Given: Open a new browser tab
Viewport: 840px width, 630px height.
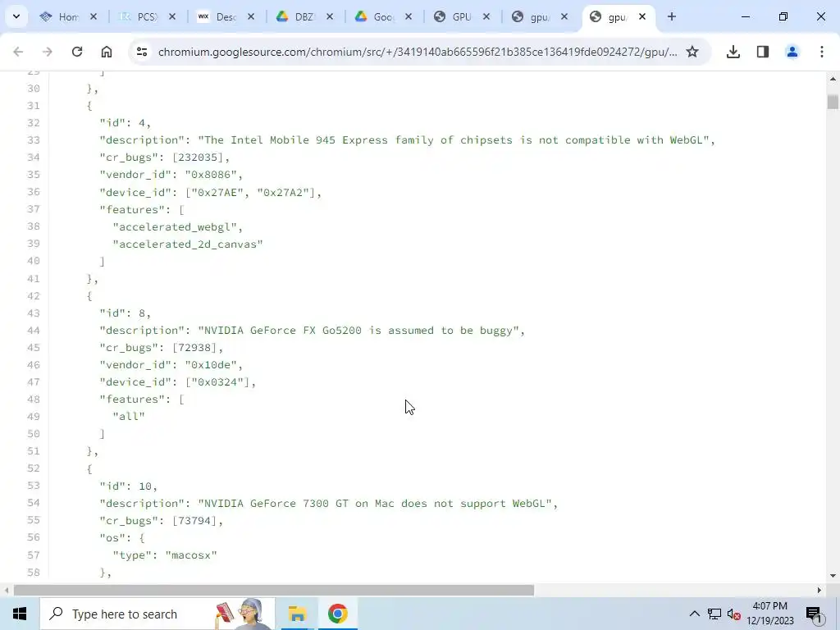Looking at the screenshot, I should point(672,16).
